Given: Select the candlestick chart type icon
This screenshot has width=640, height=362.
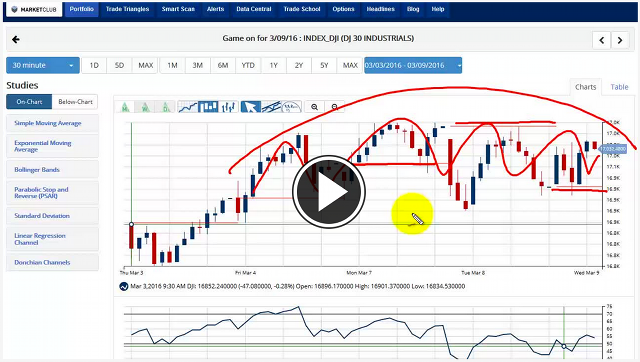Looking at the screenshot, I should 208,107.
